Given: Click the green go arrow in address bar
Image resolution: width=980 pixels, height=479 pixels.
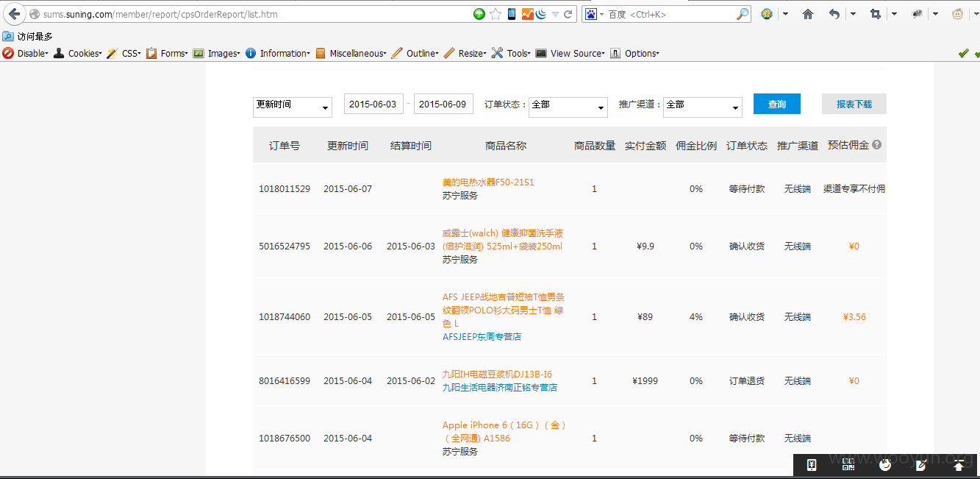Looking at the screenshot, I should (479, 14).
